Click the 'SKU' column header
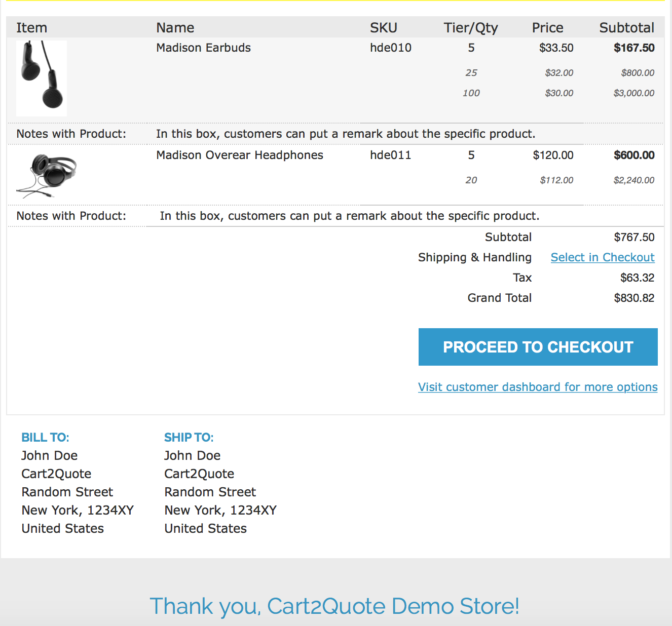The height and width of the screenshot is (626, 672). (384, 28)
